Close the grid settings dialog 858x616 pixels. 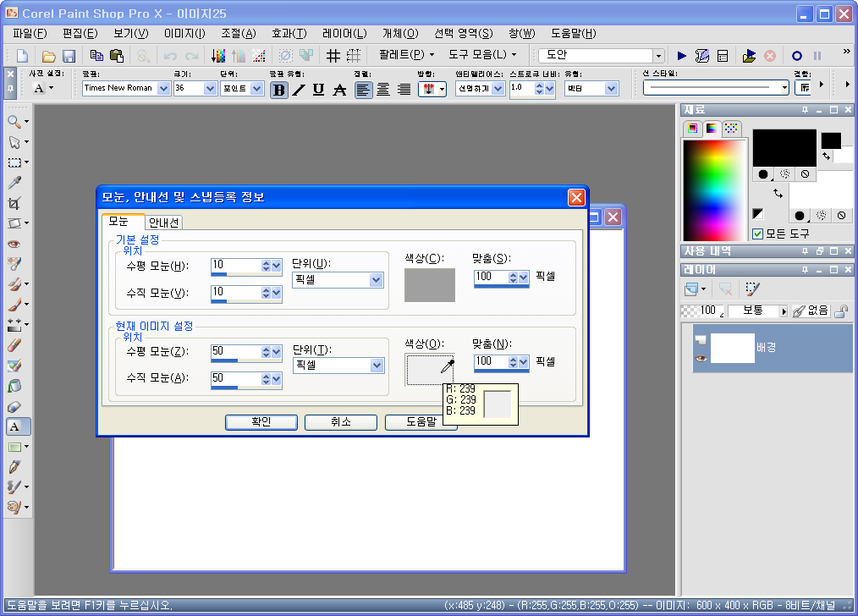[576, 197]
